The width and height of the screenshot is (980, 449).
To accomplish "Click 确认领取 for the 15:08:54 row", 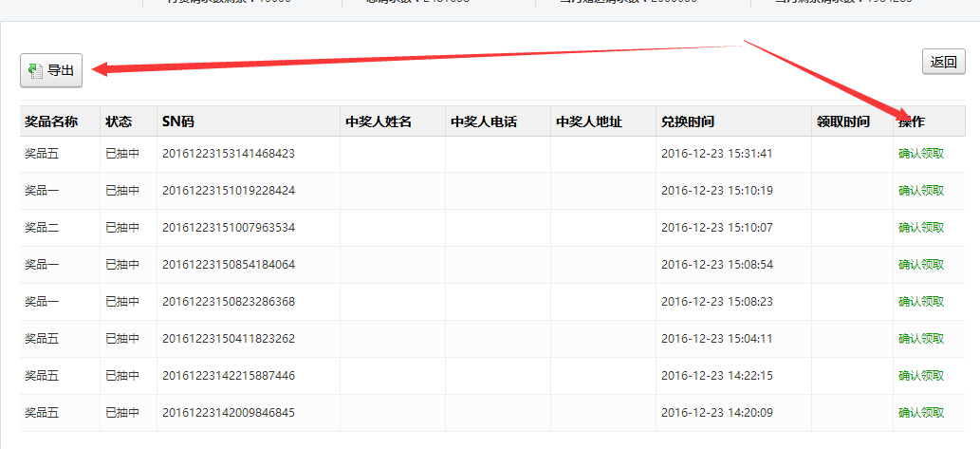I will pos(920,265).
